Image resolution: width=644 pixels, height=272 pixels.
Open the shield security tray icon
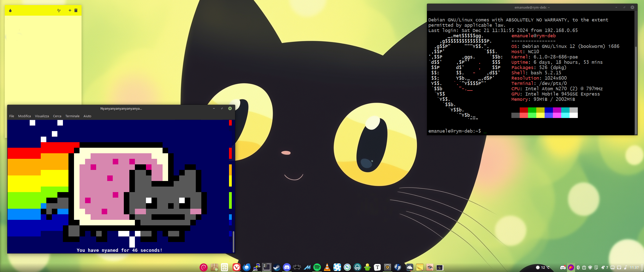coord(590,267)
